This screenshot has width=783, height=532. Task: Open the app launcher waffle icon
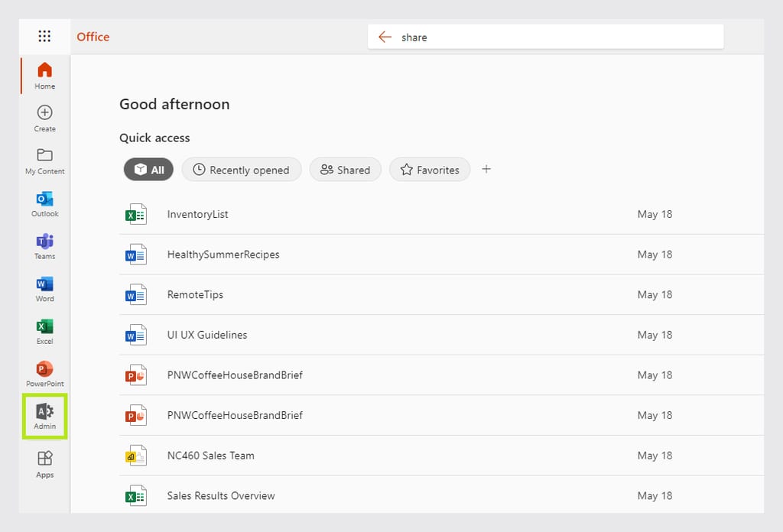coord(44,37)
